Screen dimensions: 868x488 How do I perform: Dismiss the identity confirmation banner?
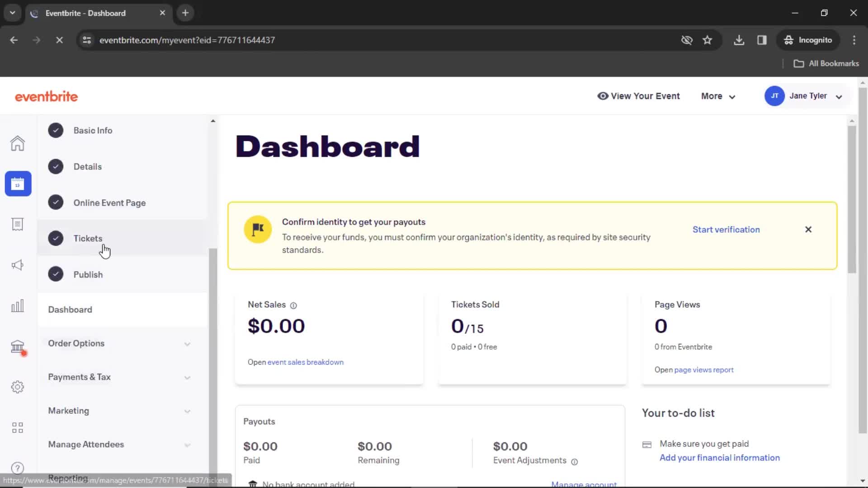coord(809,230)
